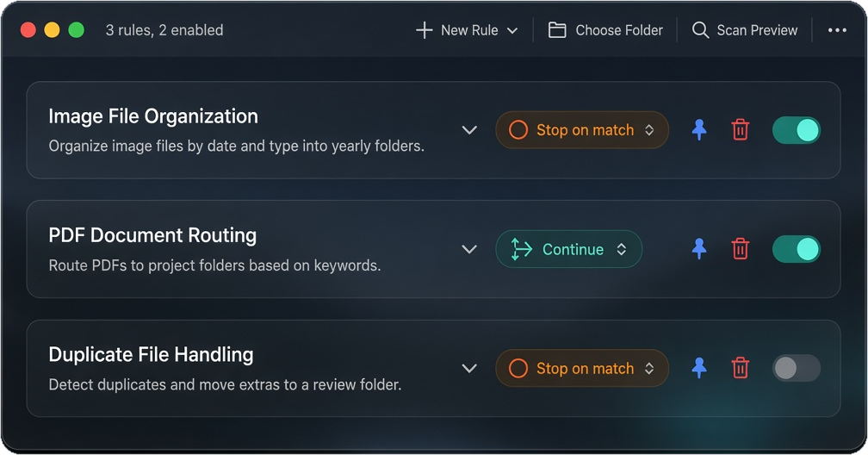Click the Scan Preview magnifier icon
The height and width of the screenshot is (455, 868).
coord(700,30)
